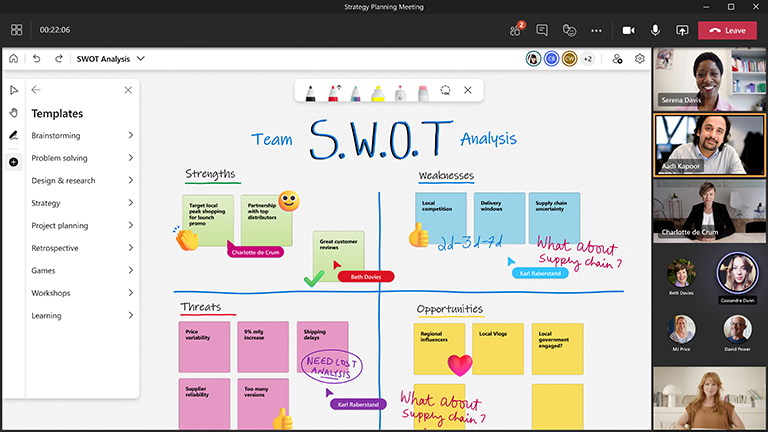Go back in the Templates panel
Image resolution: width=768 pixels, height=432 pixels.
[x=37, y=90]
